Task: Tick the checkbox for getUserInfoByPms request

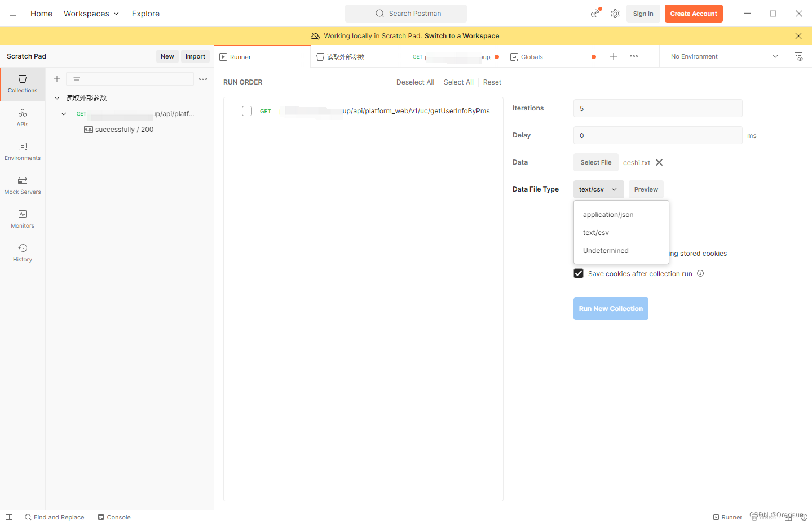Action: [247, 111]
